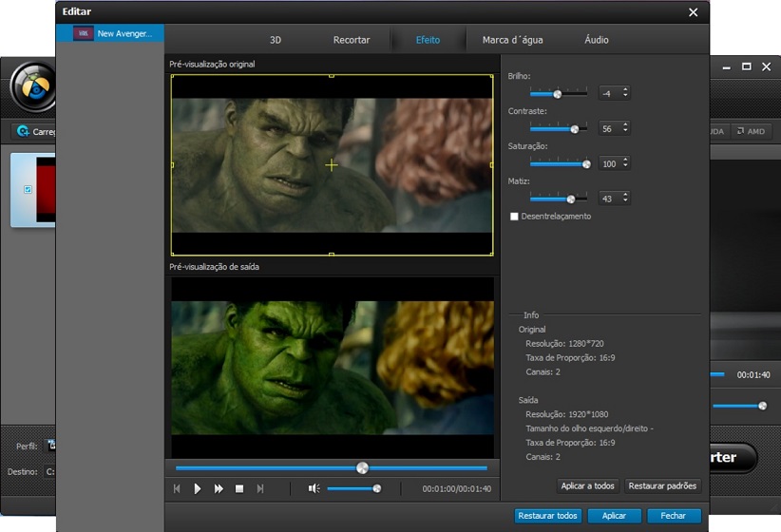The height and width of the screenshot is (532, 781).
Task: Click the Resolução: 1920*1080 output text
Action: point(567,414)
